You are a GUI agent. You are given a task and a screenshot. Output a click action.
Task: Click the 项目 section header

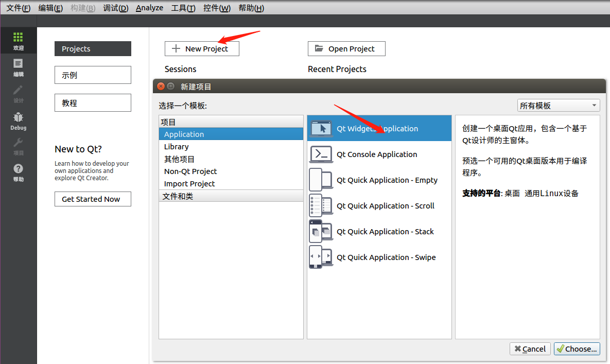231,122
